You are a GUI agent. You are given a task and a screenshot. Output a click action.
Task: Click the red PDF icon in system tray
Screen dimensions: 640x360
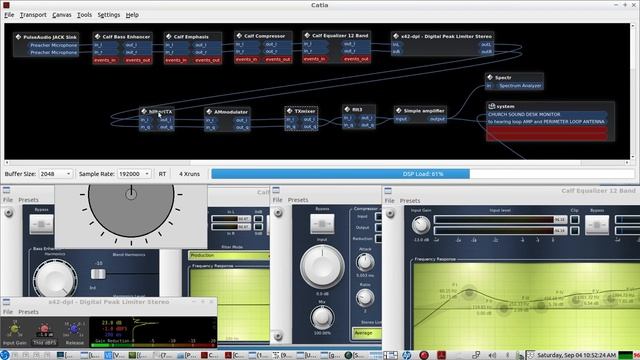tap(441, 355)
